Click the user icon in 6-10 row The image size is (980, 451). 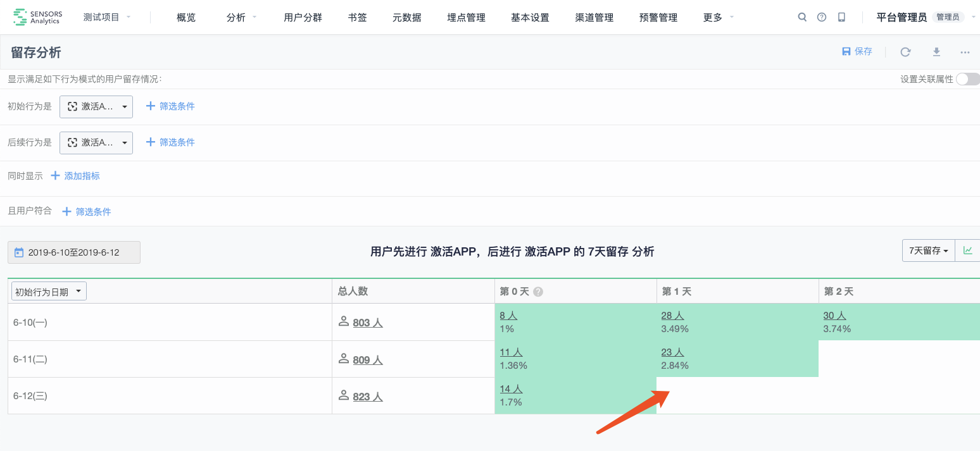pyautogui.click(x=344, y=321)
